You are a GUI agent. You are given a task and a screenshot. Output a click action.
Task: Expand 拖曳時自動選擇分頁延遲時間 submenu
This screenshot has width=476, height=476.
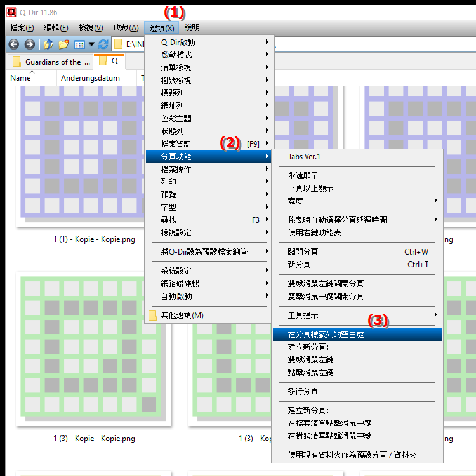(357, 220)
